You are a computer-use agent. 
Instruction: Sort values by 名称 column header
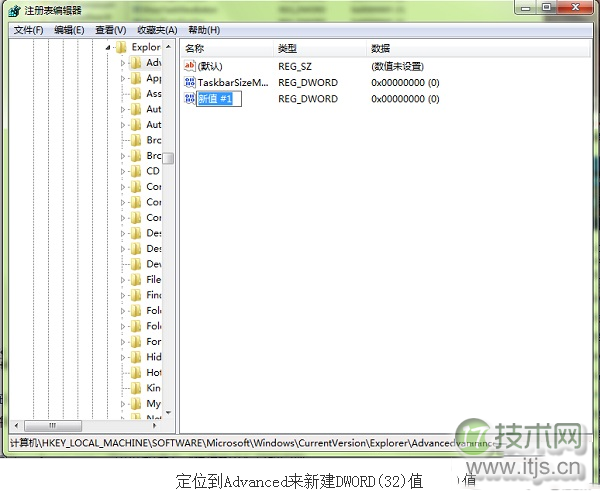(x=195, y=48)
